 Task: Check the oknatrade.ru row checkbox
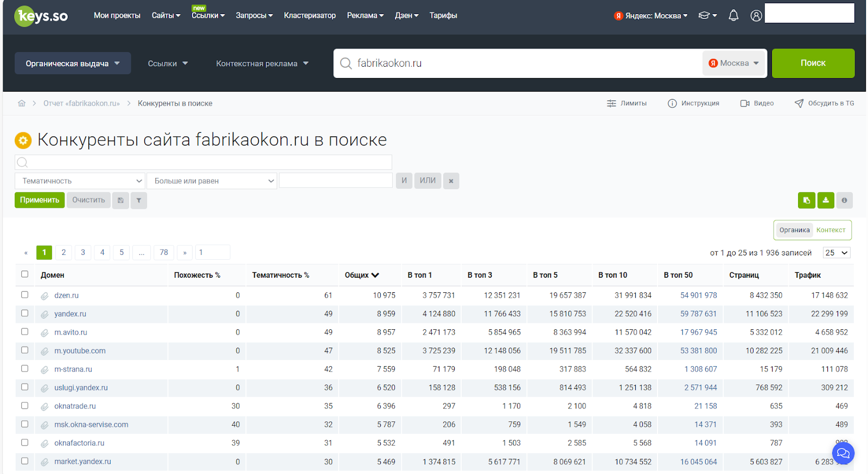coord(24,405)
